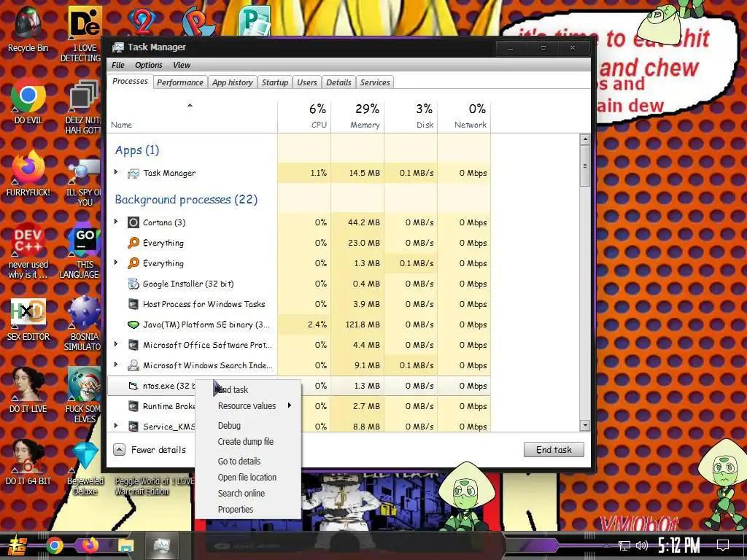Select the Runtime Broker process row
Viewport: 747px width, 560px height.
(299, 406)
